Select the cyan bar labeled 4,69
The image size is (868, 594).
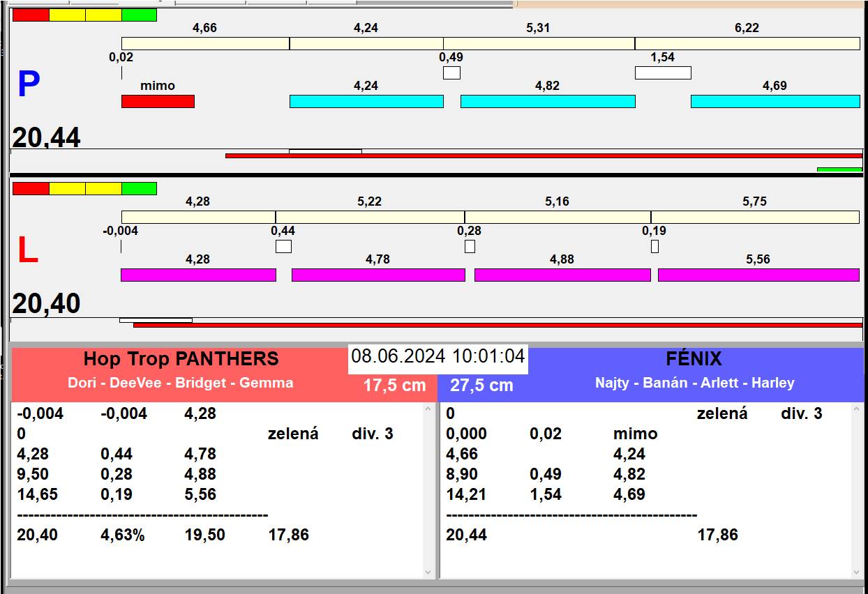[x=775, y=102]
